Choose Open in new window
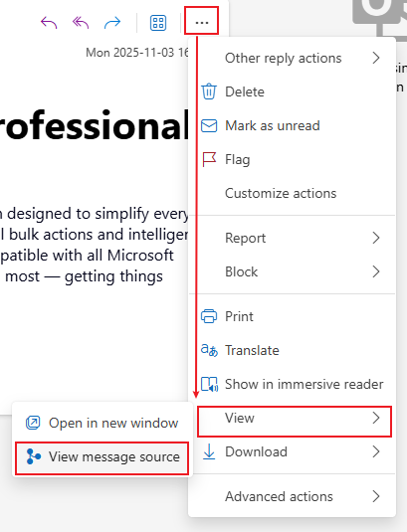 tap(102, 423)
